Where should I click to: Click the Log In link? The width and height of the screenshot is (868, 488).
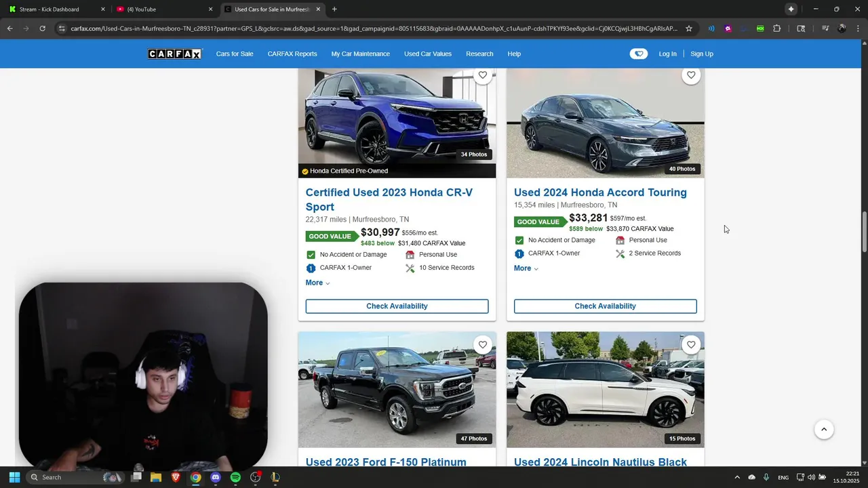[667, 54]
